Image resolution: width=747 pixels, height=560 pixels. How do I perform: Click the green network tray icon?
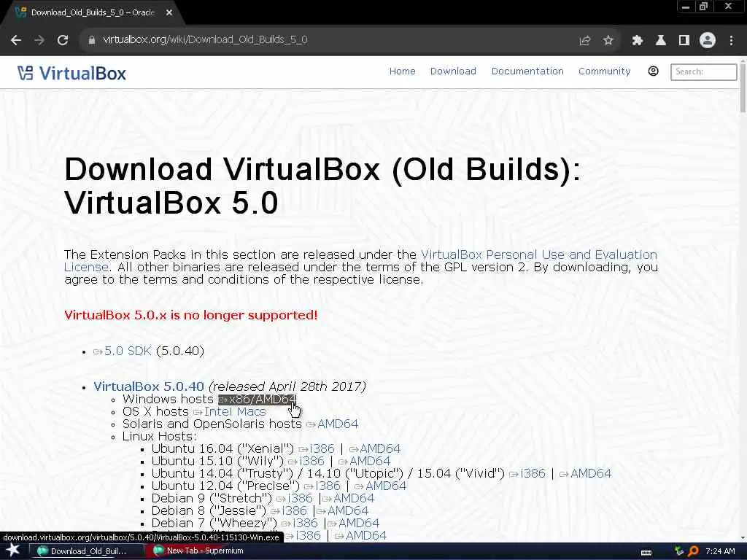click(679, 551)
